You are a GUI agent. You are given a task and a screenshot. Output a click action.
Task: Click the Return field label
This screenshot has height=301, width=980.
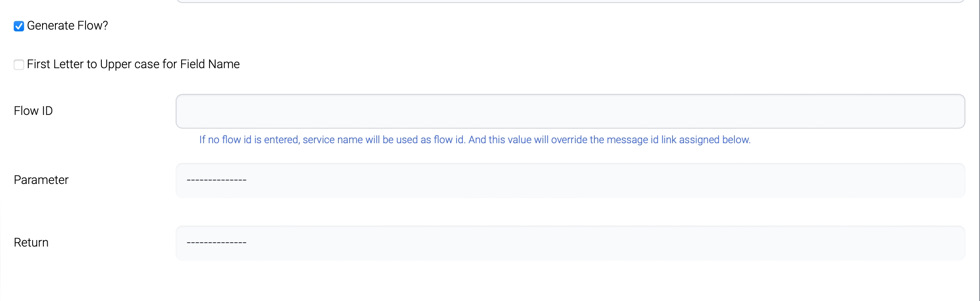coord(31,243)
